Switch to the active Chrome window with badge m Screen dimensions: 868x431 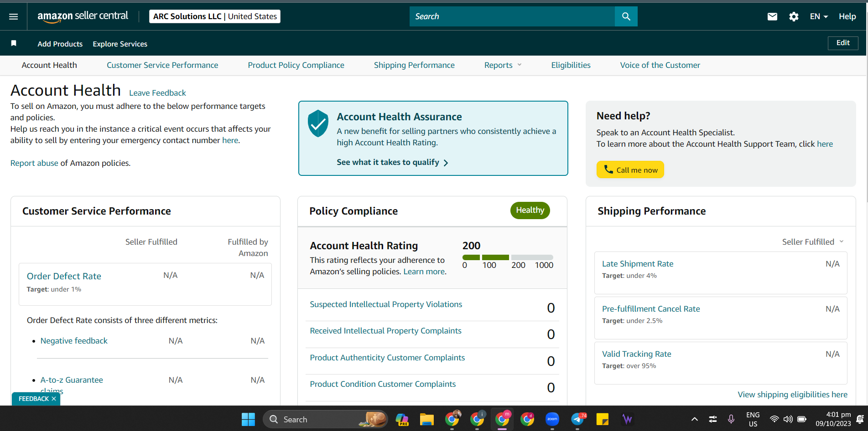click(502, 419)
